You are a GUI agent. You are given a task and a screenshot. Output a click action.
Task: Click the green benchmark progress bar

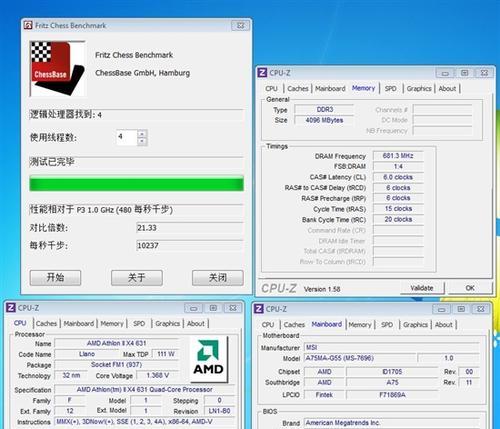136,184
